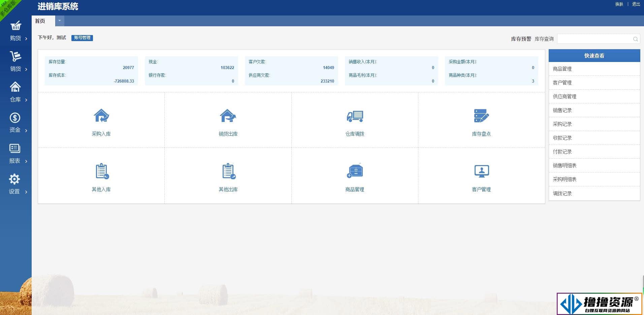The height and width of the screenshot is (315, 644).
Task: Click the 银行存款 label
Action: click(x=157, y=75)
